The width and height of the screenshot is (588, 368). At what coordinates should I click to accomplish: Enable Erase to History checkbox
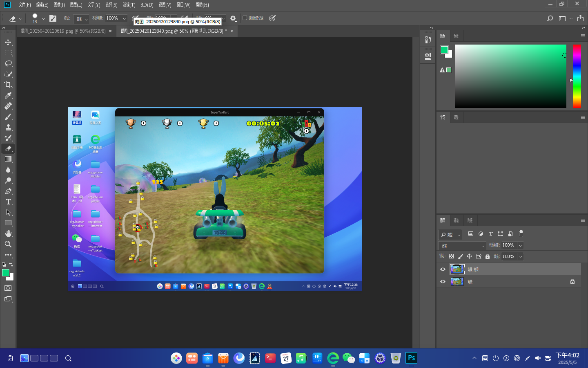(x=245, y=18)
